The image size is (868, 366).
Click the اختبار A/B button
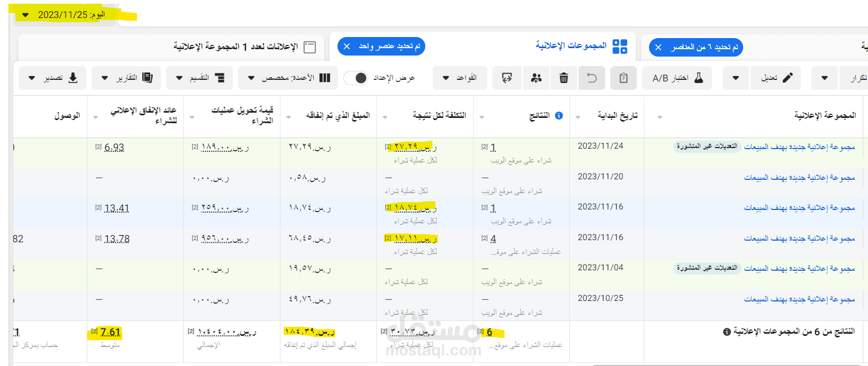pos(678,78)
